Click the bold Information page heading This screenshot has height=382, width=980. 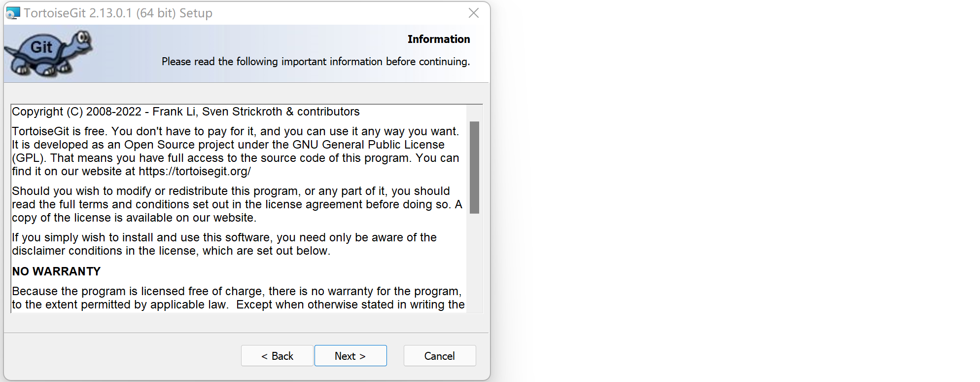pyautogui.click(x=438, y=39)
